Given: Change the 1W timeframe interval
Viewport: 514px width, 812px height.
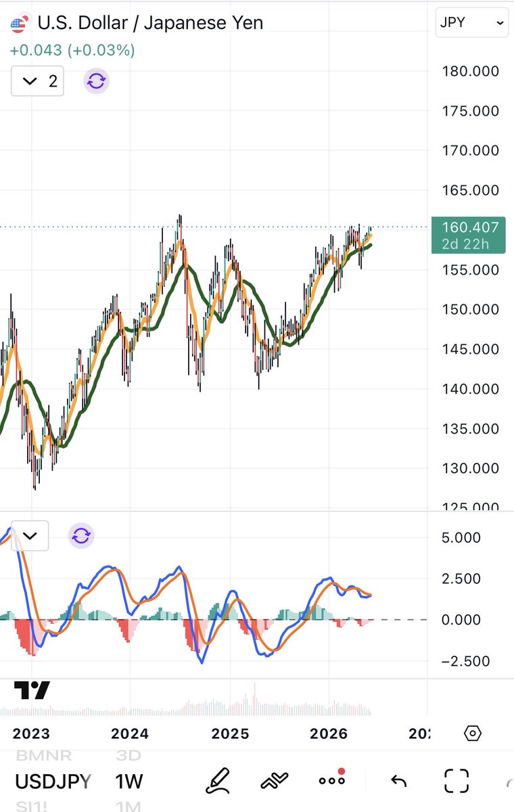Looking at the screenshot, I should (x=128, y=782).
